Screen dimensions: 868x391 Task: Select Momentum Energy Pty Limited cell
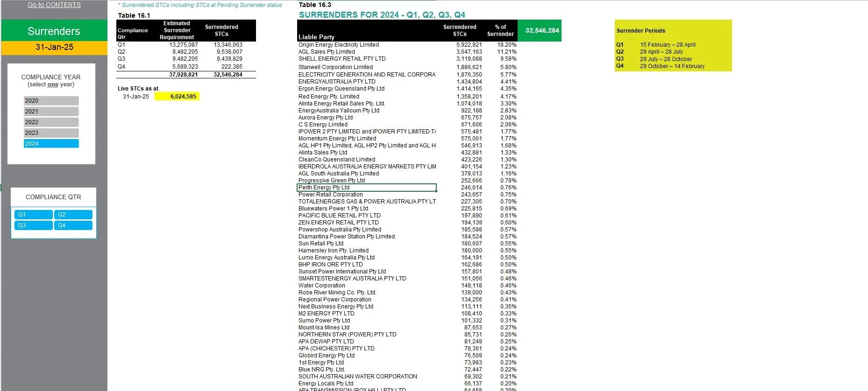tap(337, 139)
